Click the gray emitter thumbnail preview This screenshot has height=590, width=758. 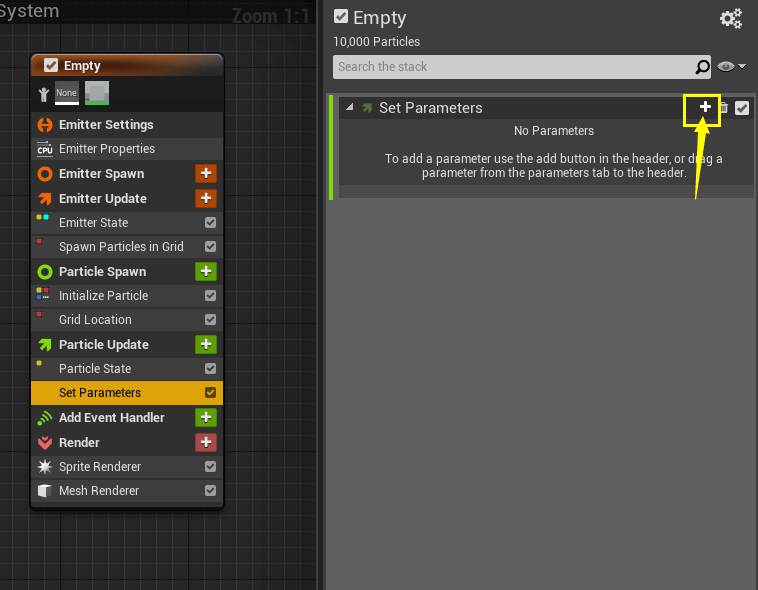[97, 93]
